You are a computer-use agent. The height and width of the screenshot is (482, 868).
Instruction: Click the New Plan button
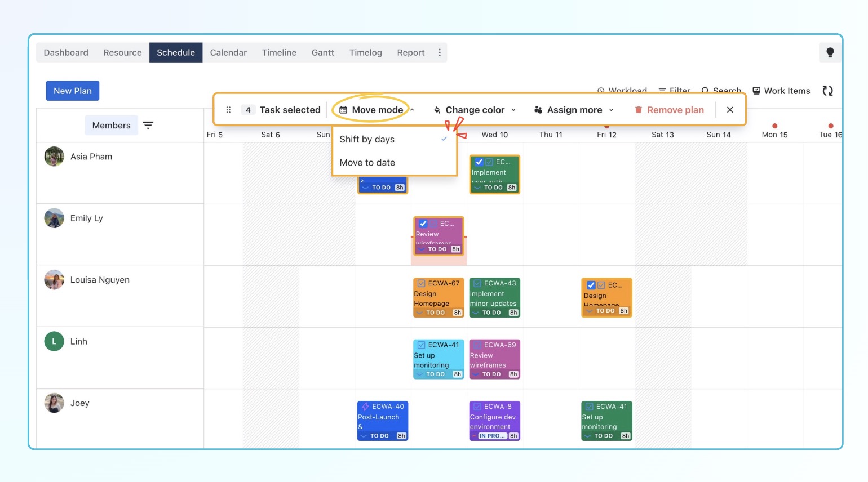tap(73, 91)
